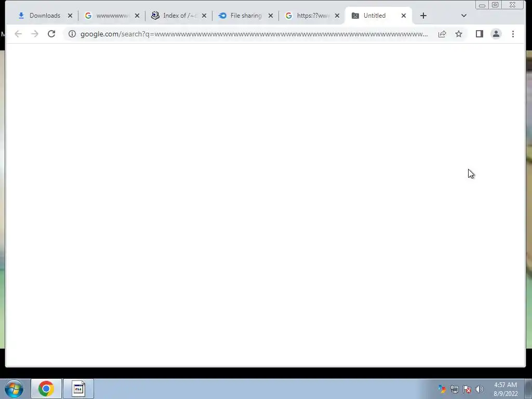
Task: Toggle the Chrome side panel
Action: (x=480, y=34)
